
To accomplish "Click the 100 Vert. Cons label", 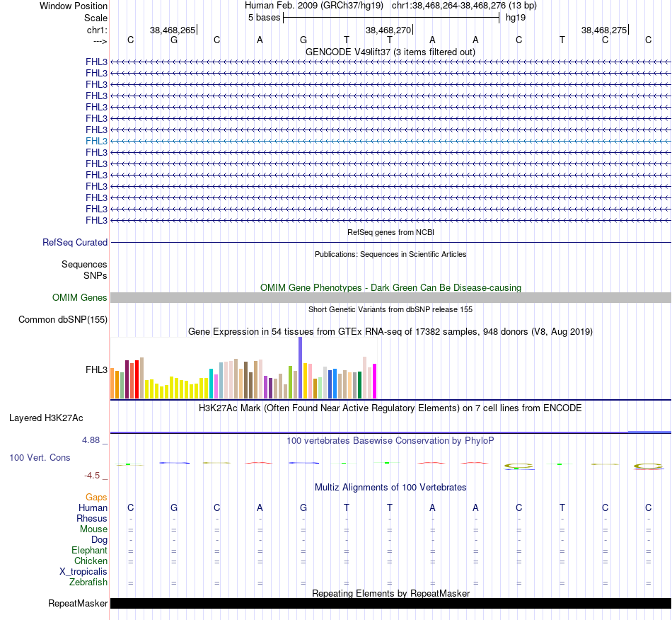I will pos(40,457).
